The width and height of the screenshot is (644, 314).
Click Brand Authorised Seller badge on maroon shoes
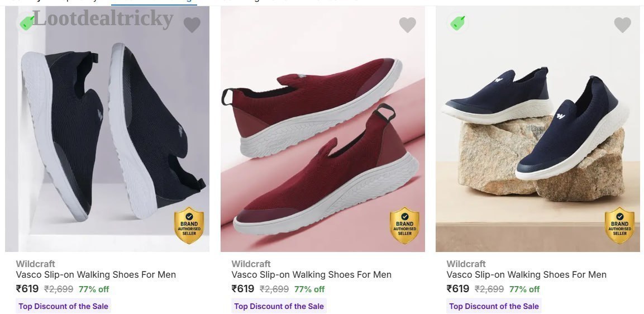(404, 226)
